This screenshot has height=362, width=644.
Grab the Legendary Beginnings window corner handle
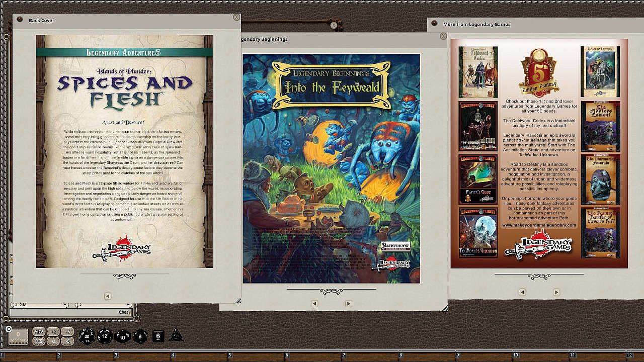click(445, 308)
